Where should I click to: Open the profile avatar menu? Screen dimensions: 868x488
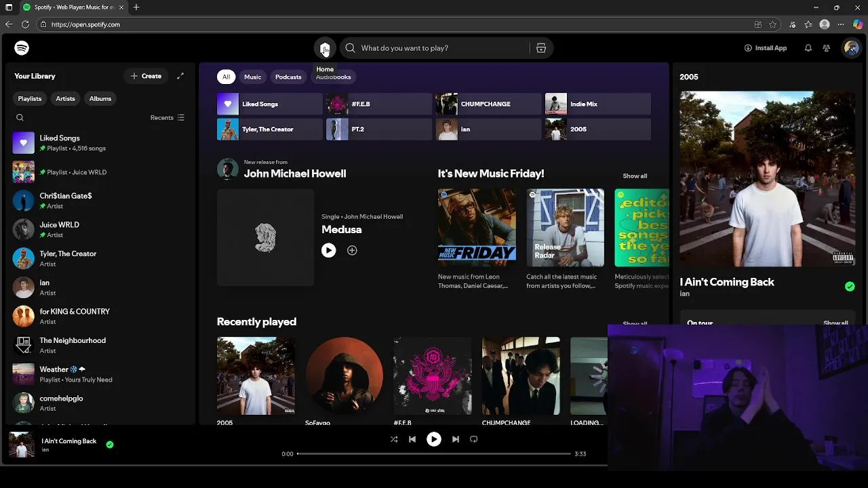pyautogui.click(x=850, y=48)
